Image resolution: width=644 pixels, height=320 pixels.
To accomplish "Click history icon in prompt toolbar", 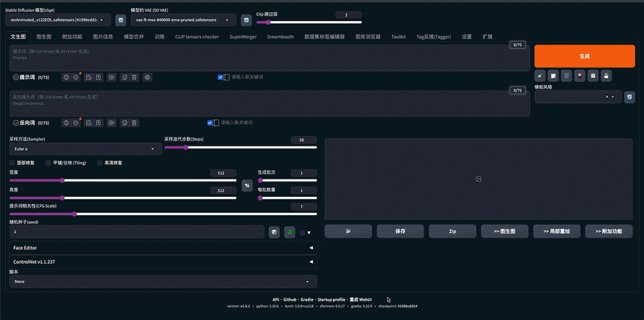I will 89,77.
